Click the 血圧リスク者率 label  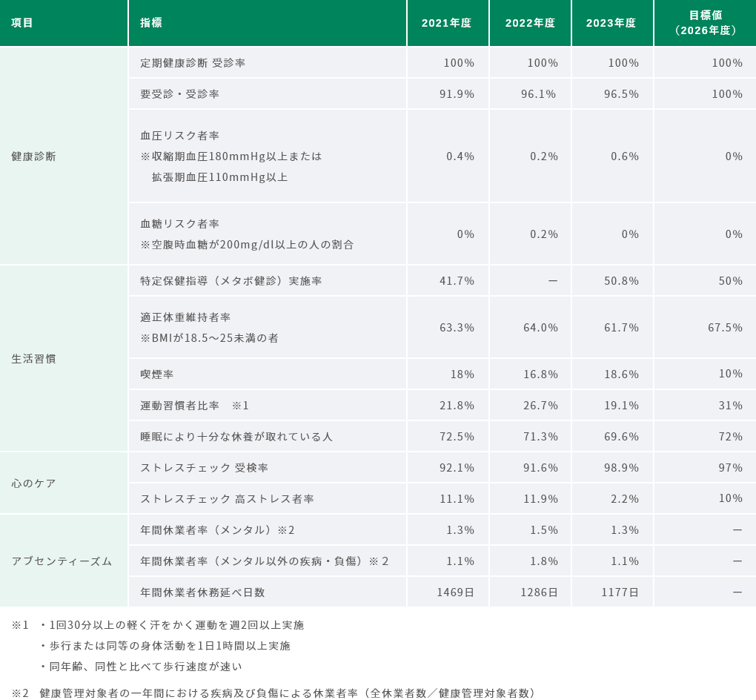(180, 136)
